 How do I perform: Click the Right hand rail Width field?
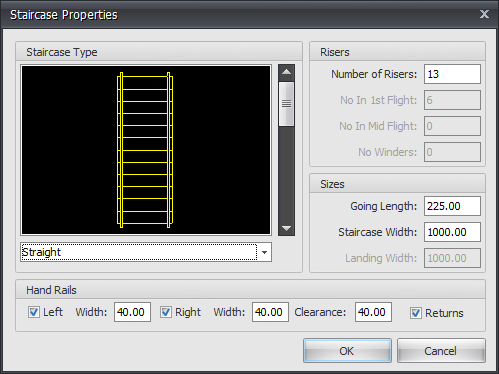click(270, 312)
